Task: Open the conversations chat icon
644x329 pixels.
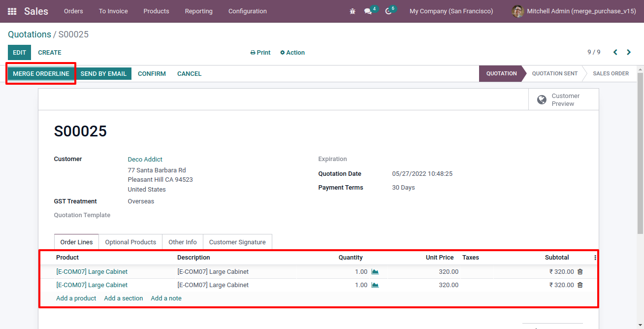Action: [x=368, y=11]
